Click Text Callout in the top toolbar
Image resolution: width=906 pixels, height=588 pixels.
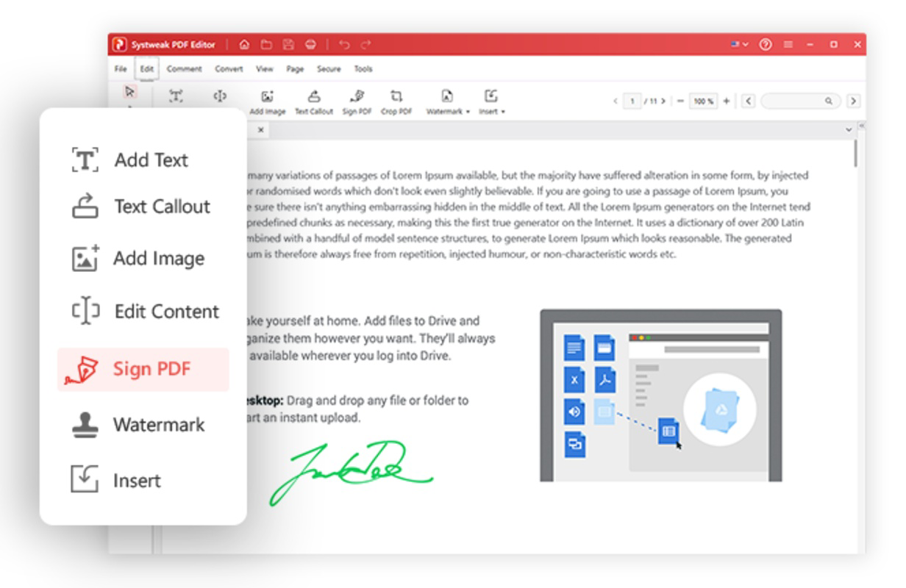coord(314,102)
